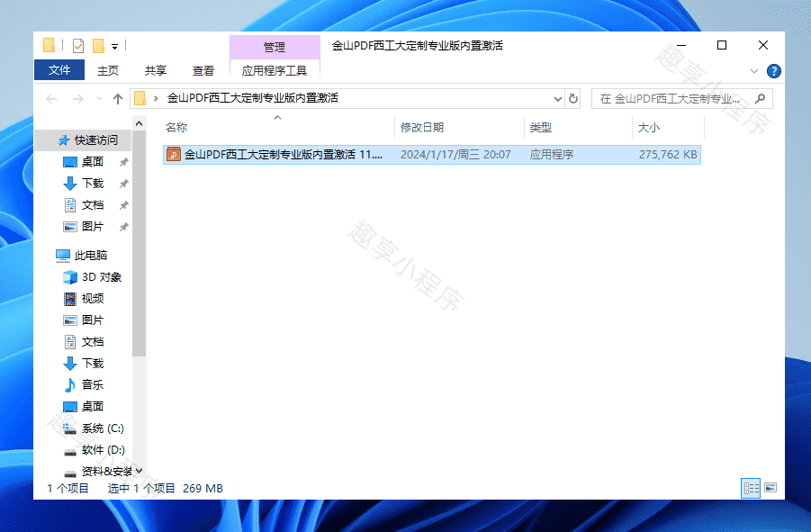The image size is (811, 532).
Task: Expand the ribbon with the chevron
Action: tap(754, 71)
